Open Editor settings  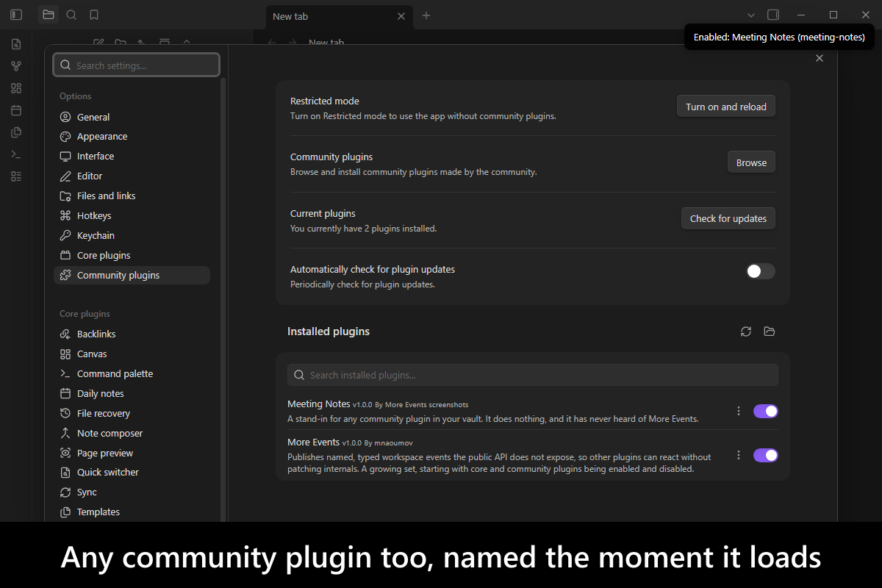tap(132, 176)
